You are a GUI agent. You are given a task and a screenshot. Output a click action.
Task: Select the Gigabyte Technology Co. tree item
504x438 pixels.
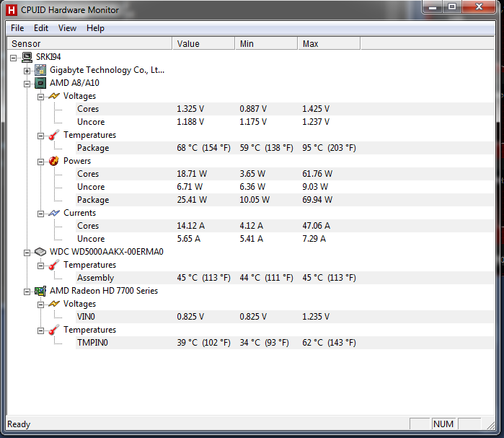pos(107,70)
